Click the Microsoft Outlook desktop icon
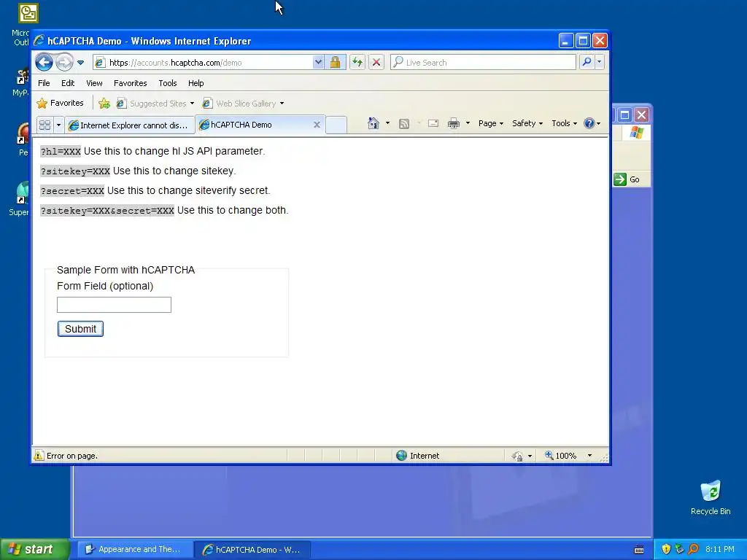The width and height of the screenshot is (747, 560). coord(28,13)
